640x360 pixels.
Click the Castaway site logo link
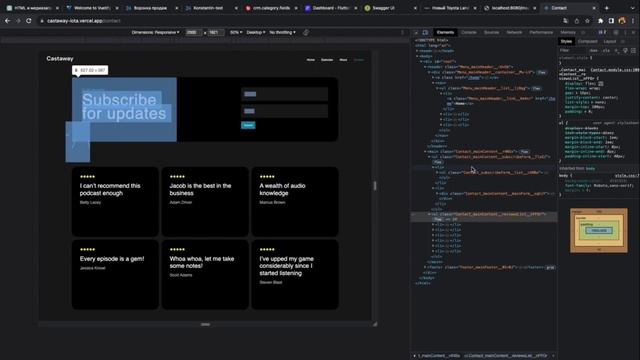60,59
